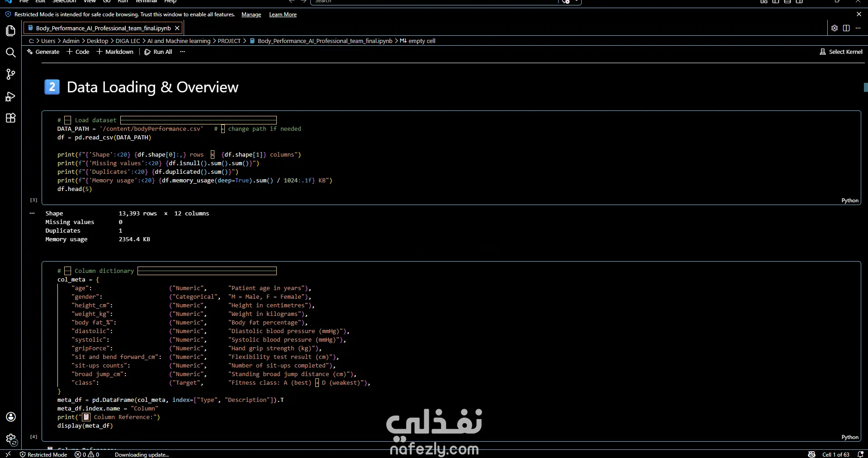Show errors and warnings count in status bar
The height and width of the screenshot is (458, 868).
pyautogui.click(x=87, y=454)
